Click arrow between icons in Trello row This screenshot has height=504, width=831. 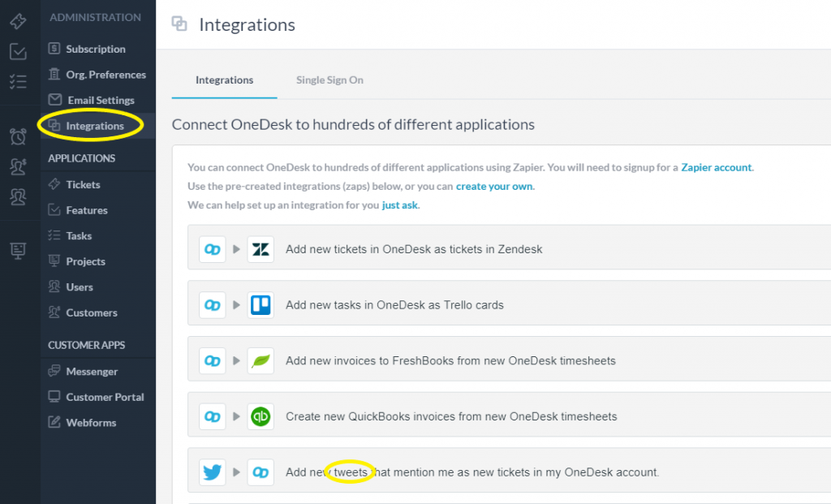(236, 304)
